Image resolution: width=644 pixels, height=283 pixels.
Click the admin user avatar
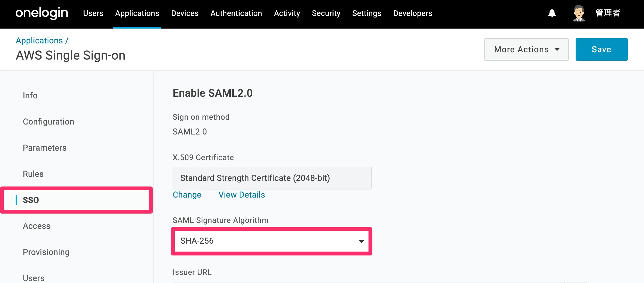tap(579, 13)
